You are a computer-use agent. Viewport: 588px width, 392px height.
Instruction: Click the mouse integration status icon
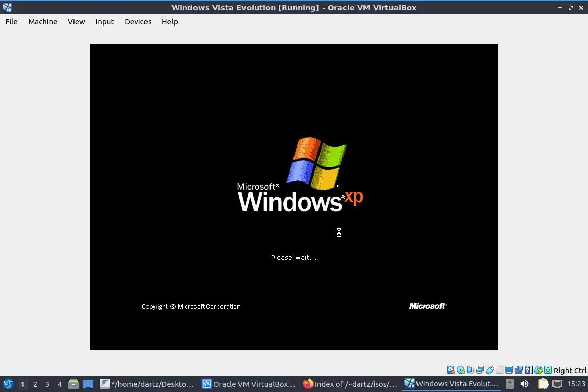538,370
